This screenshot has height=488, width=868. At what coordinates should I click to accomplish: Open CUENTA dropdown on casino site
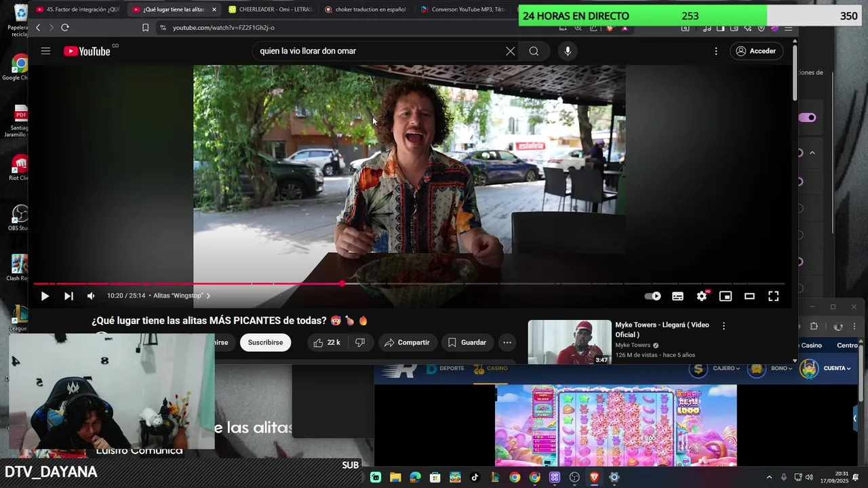click(837, 368)
